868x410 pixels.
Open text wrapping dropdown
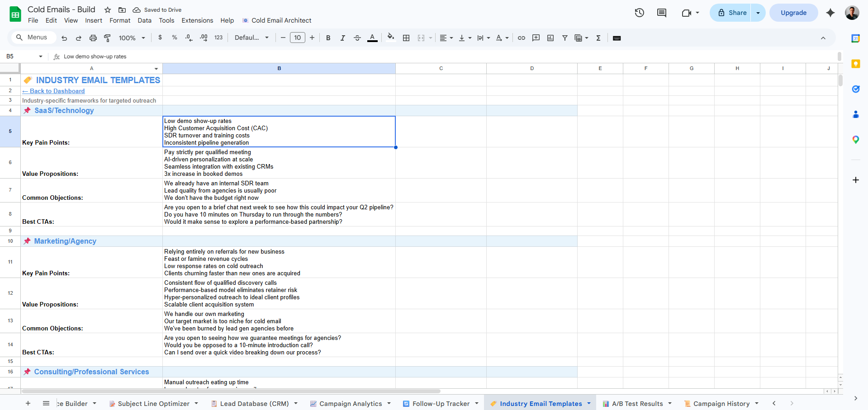tap(484, 38)
